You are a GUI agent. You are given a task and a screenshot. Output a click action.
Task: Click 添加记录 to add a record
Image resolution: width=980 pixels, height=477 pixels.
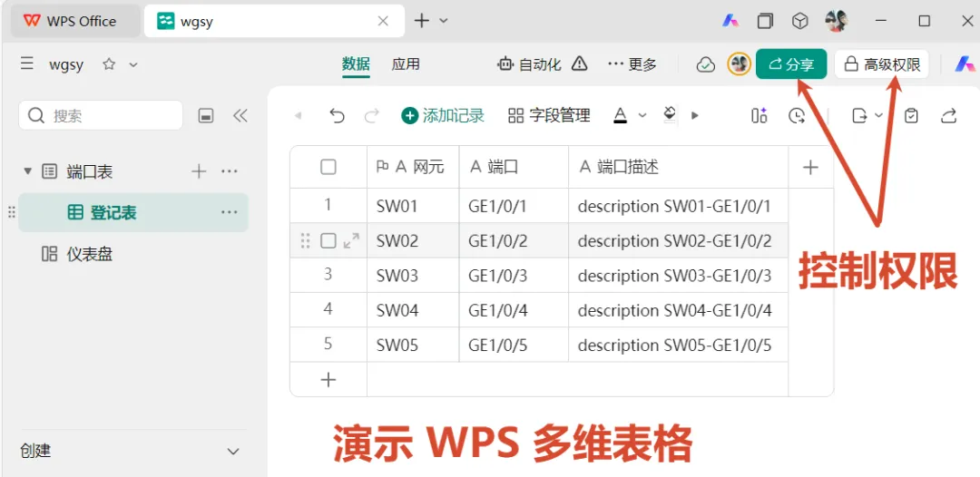coord(443,115)
